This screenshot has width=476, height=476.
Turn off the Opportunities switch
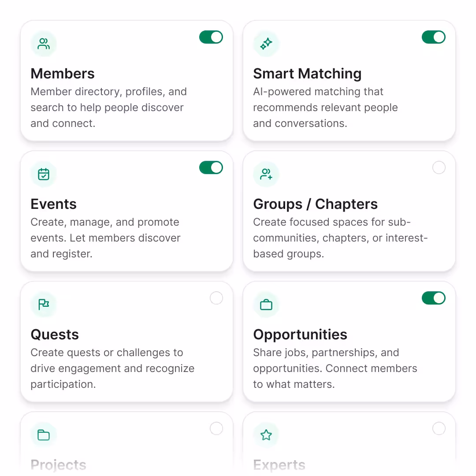point(434,298)
